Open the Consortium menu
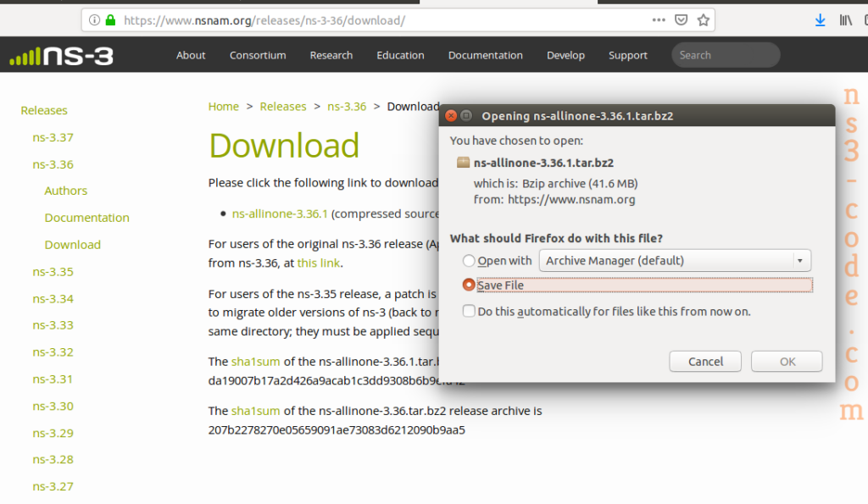Image resolution: width=868 pixels, height=504 pixels. pos(258,55)
